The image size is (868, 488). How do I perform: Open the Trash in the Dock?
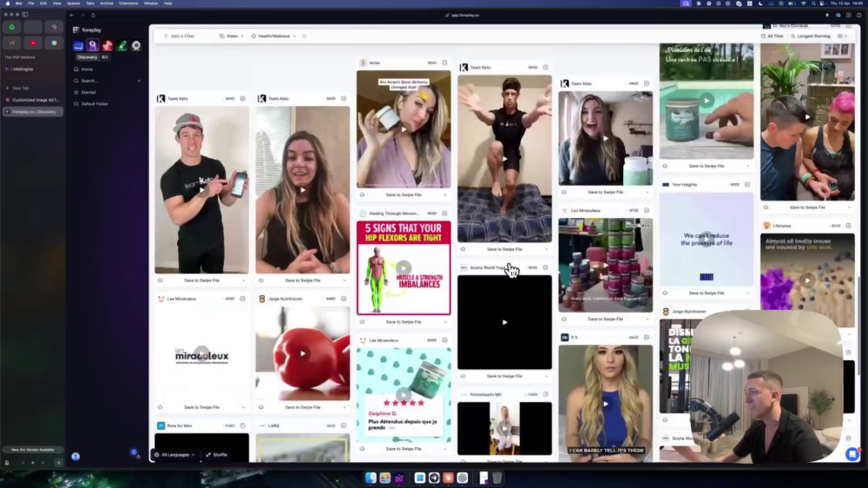(497, 478)
